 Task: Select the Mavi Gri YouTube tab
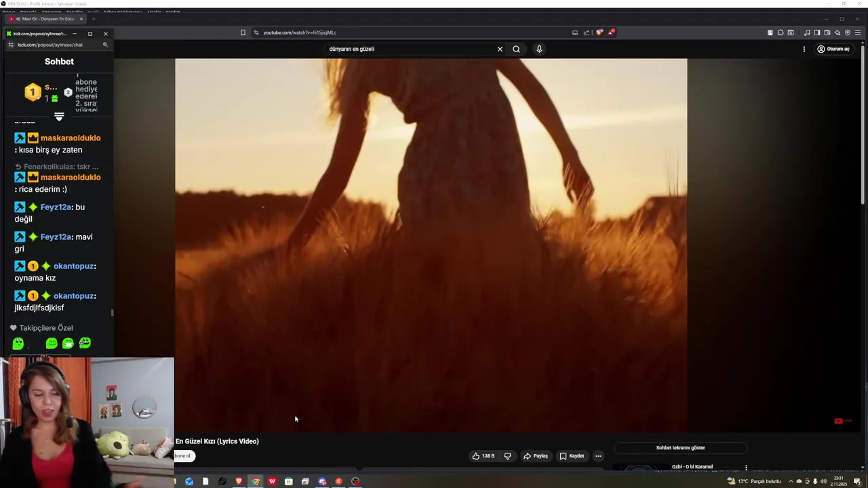[45, 19]
